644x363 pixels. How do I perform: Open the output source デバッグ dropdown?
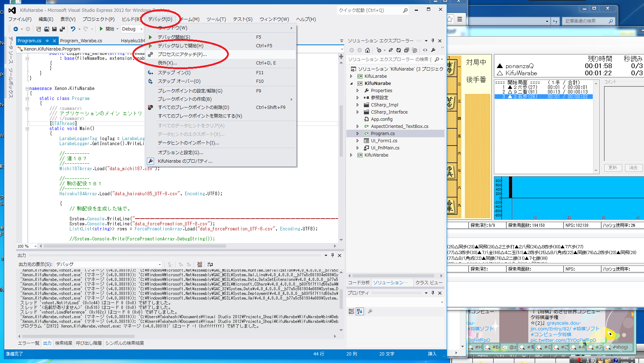tap(160, 264)
